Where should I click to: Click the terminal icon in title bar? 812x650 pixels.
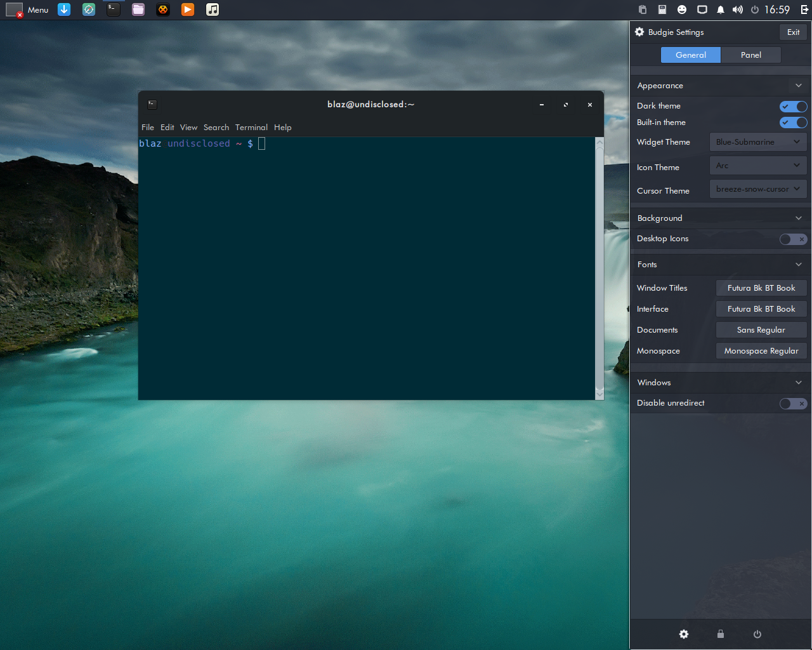pos(152,105)
